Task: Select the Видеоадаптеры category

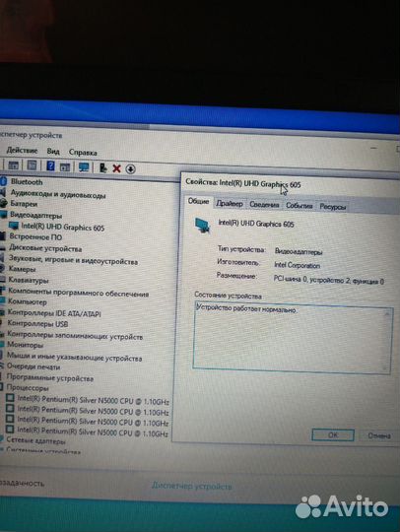Action: tap(36, 216)
